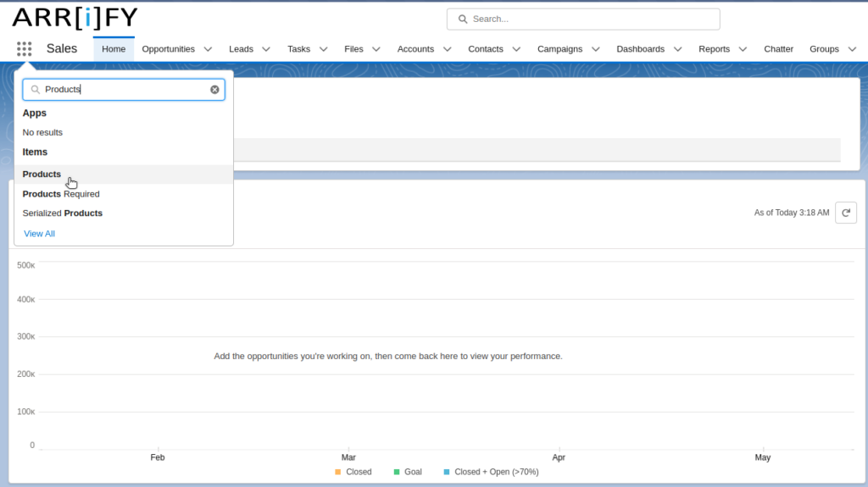
Task: Expand the Leads tab dropdown arrow
Action: click(266, 49)
